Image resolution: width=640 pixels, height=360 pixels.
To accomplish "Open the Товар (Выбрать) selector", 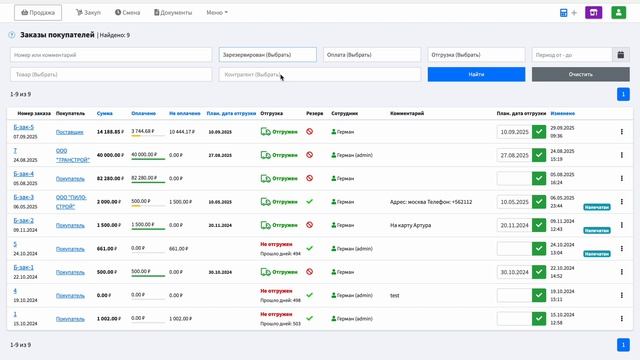I will click(111, 74).
